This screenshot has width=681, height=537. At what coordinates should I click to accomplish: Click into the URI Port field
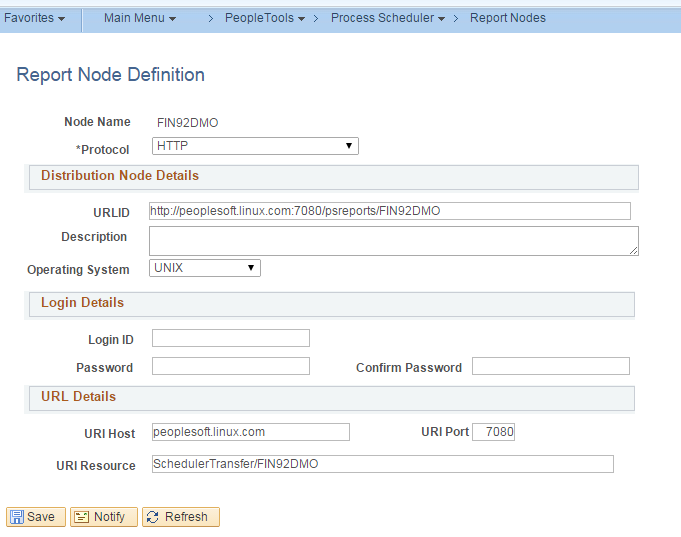pos(493,432)
